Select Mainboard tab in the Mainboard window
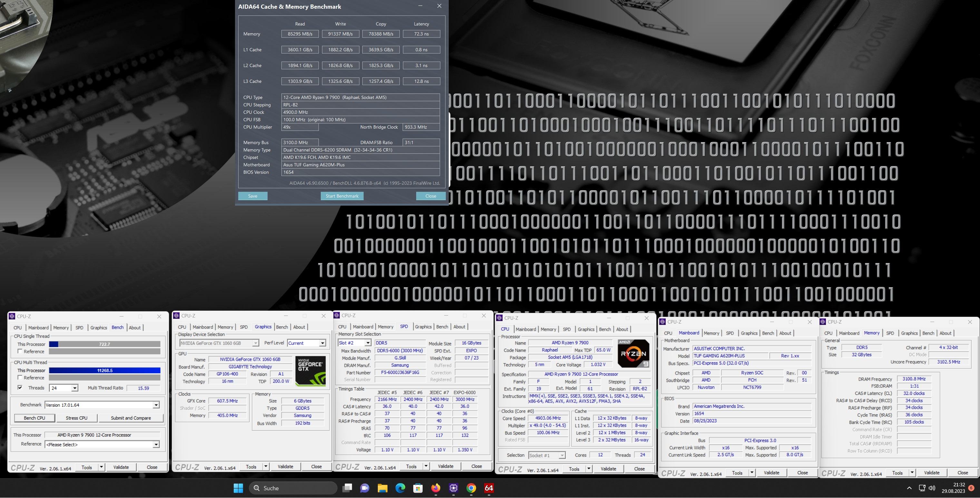Viewport: 980px width, 498px height. pyautogui.click(x=689, y=333)
